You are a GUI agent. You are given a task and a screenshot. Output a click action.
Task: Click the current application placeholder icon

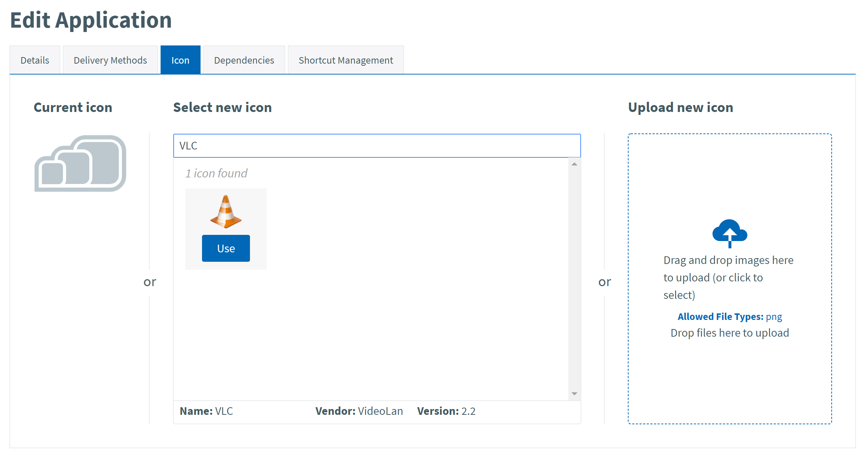(80, 163)
